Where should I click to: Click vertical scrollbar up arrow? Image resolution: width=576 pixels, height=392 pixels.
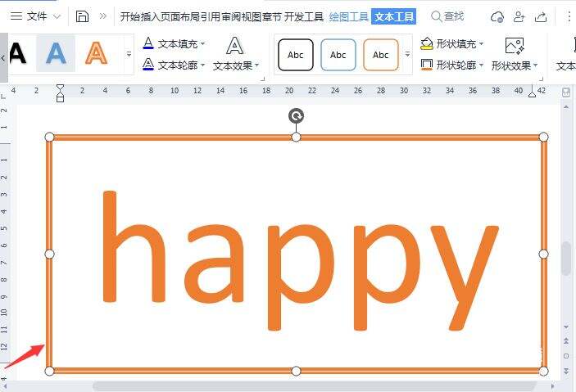pyautogui.click(x=566, y=106)
